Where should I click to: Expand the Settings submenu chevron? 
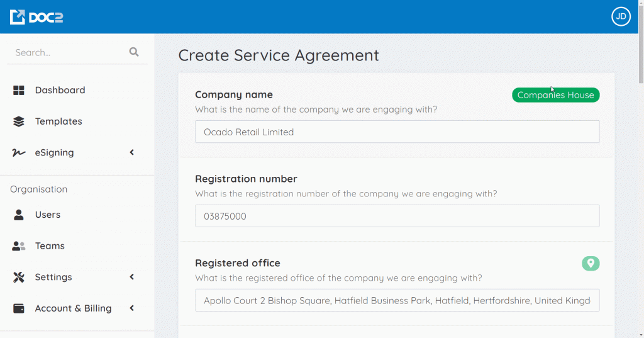click(x=132, y=277)
